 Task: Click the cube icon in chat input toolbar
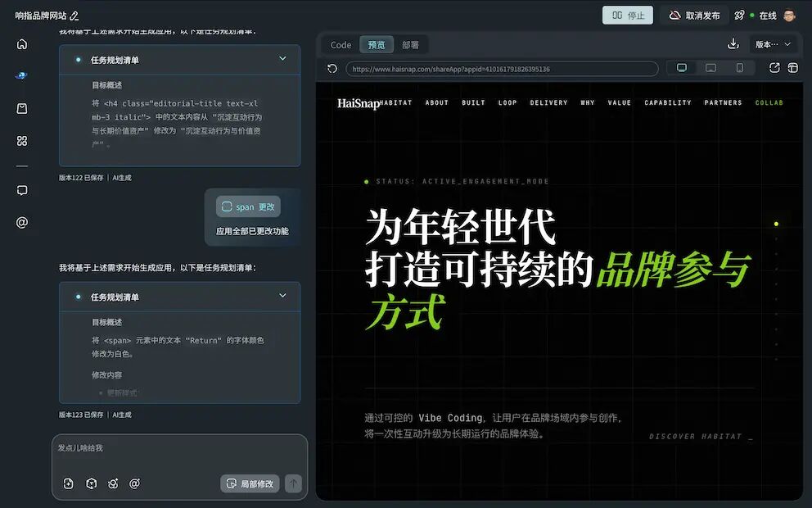coord(91,483)
